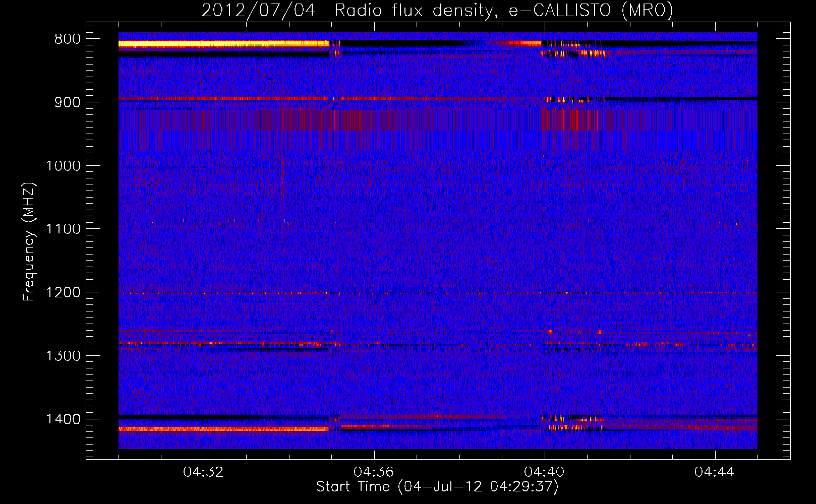Click the 04:44 time tick label
The image size is (816, 504).
click(715, 472)
